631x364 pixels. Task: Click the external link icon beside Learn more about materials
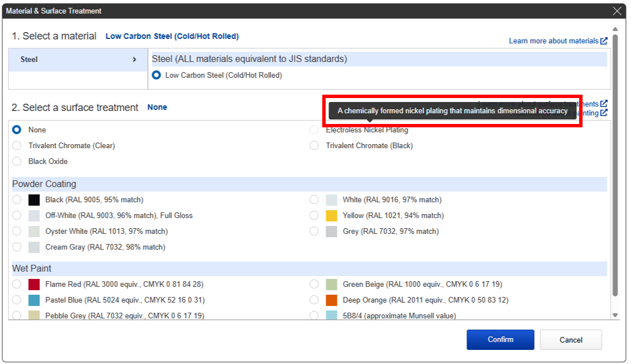(x=604, y=41)
